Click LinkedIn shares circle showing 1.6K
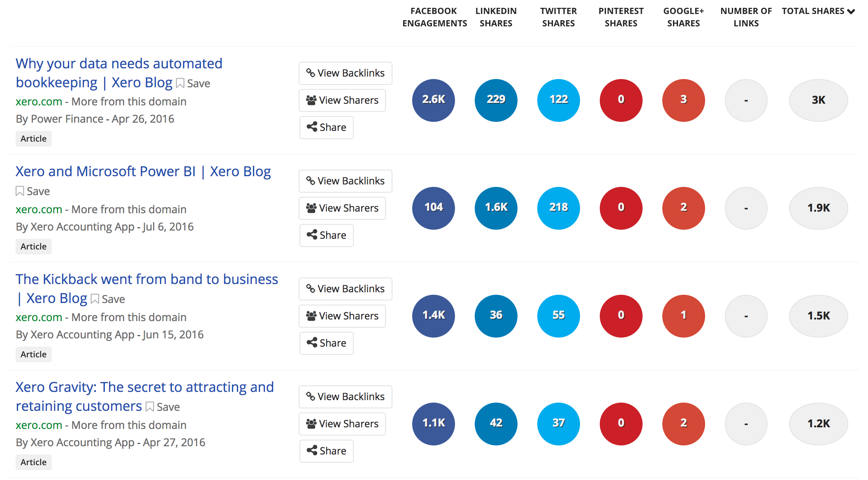Screen dimensions: 868x480 pyautogui.click(x=496, y=208)
